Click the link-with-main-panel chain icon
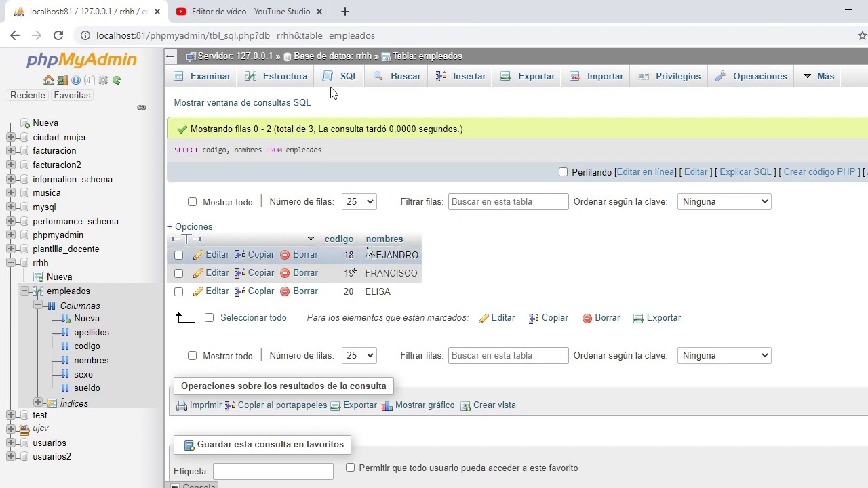 click(x=142, y=108)
